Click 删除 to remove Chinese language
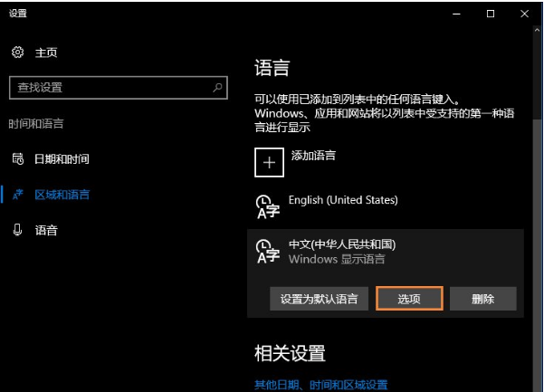Screen dimensions: 544x392 click(483, 299)
